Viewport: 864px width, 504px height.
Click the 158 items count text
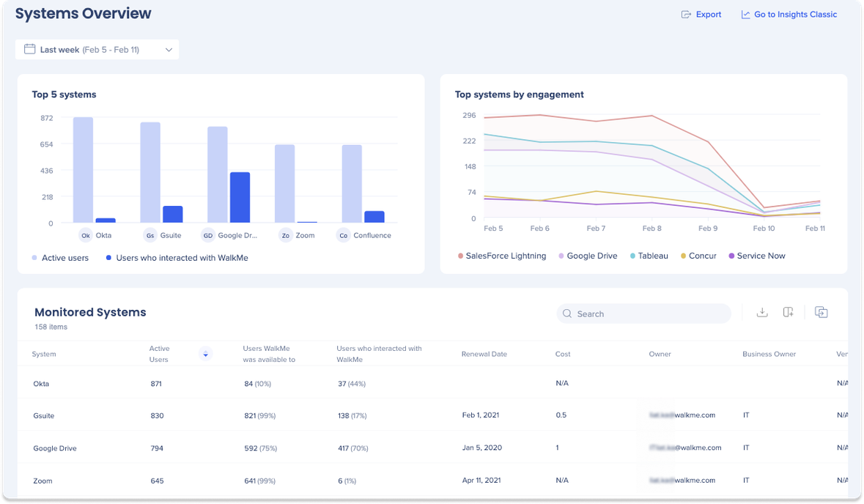click(51, 327)
